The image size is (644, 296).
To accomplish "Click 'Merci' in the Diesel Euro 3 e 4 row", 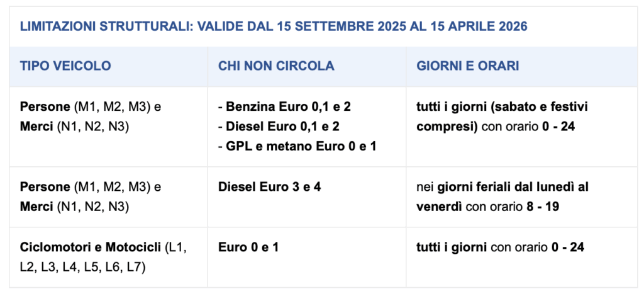I will pyautogui.click(x=37, y=207).
